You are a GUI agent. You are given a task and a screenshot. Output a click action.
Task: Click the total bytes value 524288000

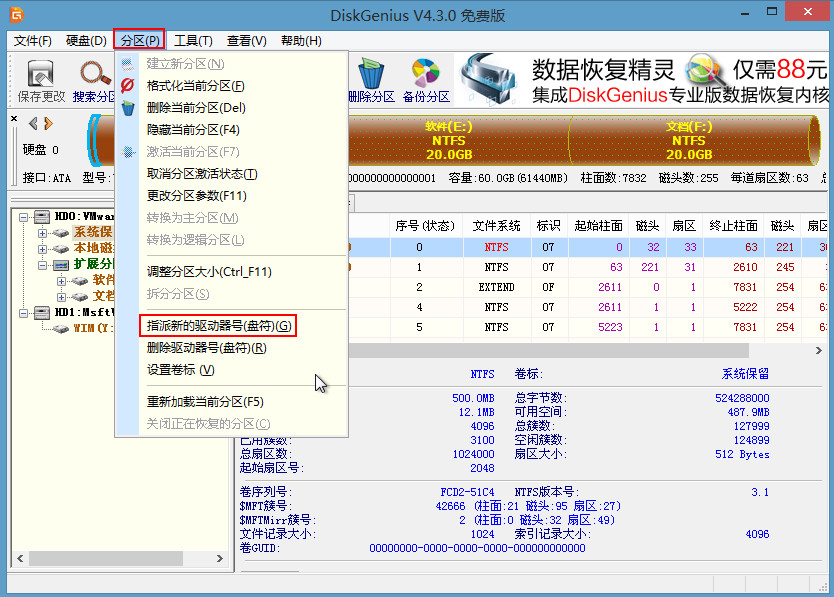tap(742, 398)
